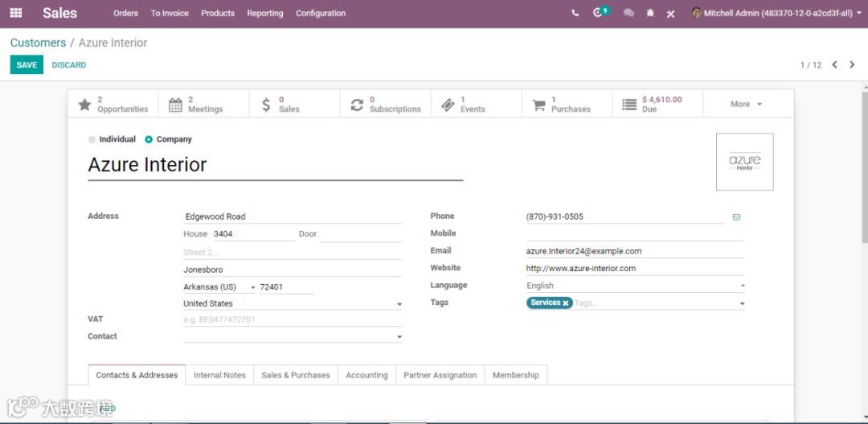The image size is (868, 424).
Task: Open the Tags dropdown arrow
Action: [742, 303]
